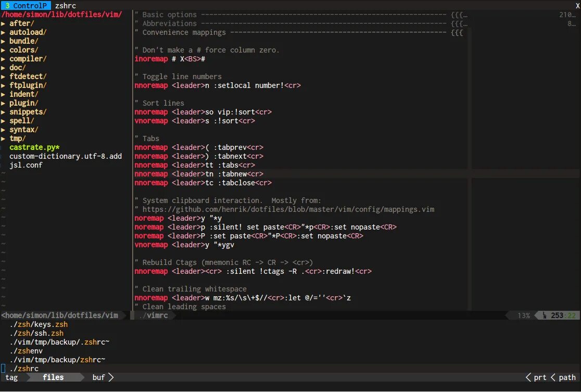This screenshot has height=392, width=581.
Task: Close tab with the X at top right
Action: pyautogui.click(x=577, y=6)
